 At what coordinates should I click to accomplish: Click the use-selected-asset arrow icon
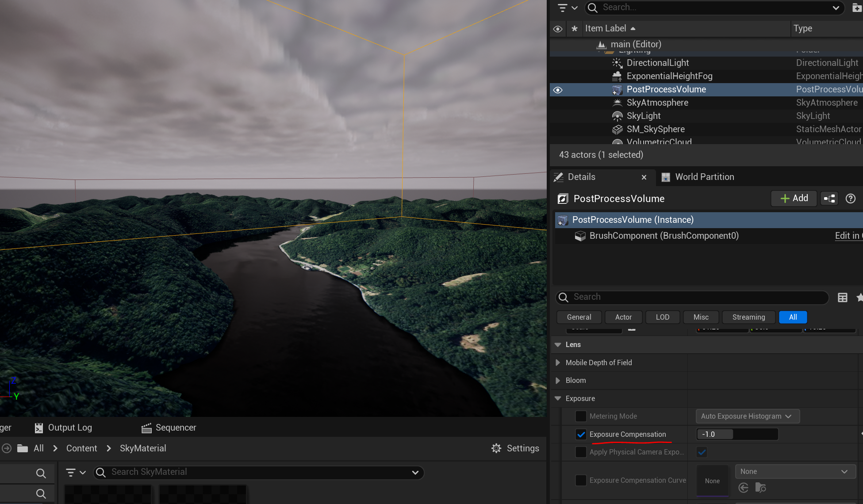click(x=744, y=488)
